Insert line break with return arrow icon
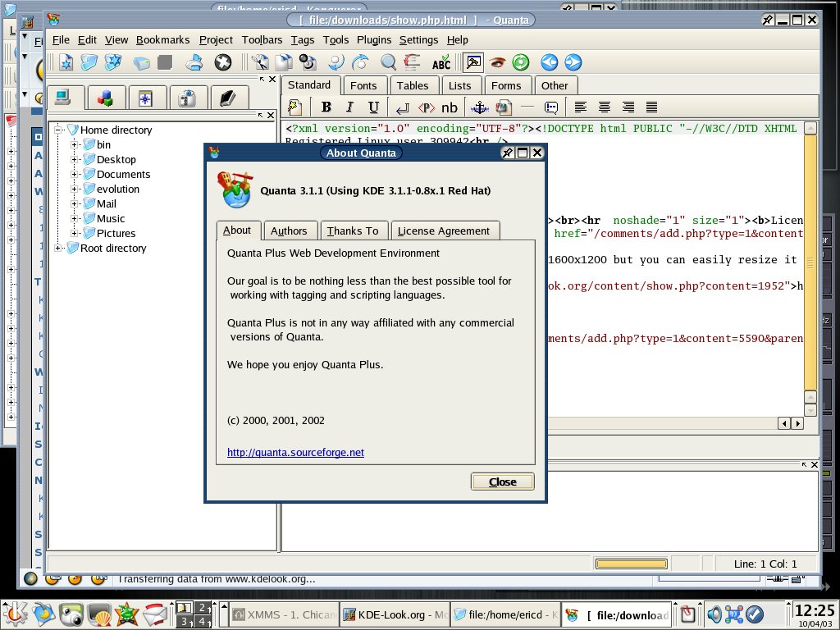The height and width of the screenshot is (630, 840). pos(402,107)
